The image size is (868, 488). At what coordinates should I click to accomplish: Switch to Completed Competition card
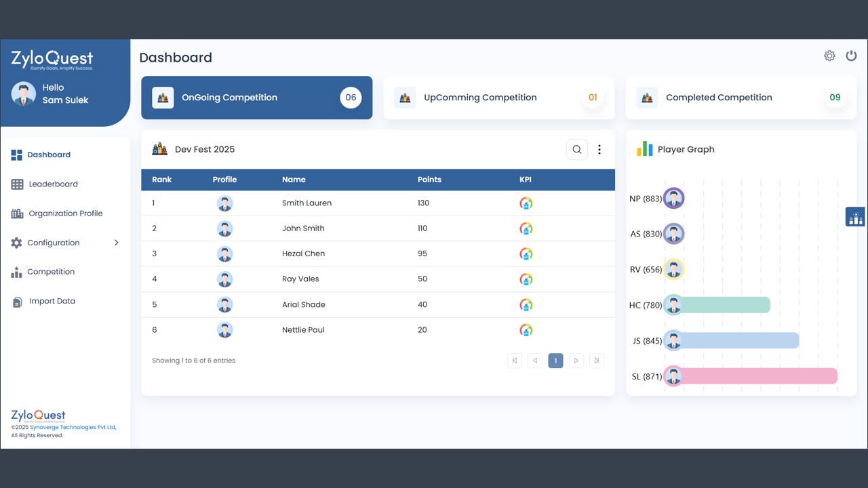tap(741, 98)
